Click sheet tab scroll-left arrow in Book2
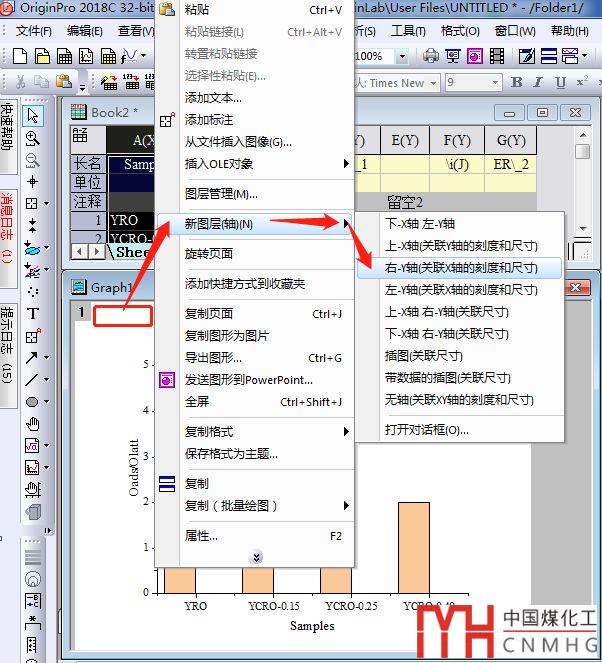The width and height of the screenshot is (602, 663). tap(79, 251)
